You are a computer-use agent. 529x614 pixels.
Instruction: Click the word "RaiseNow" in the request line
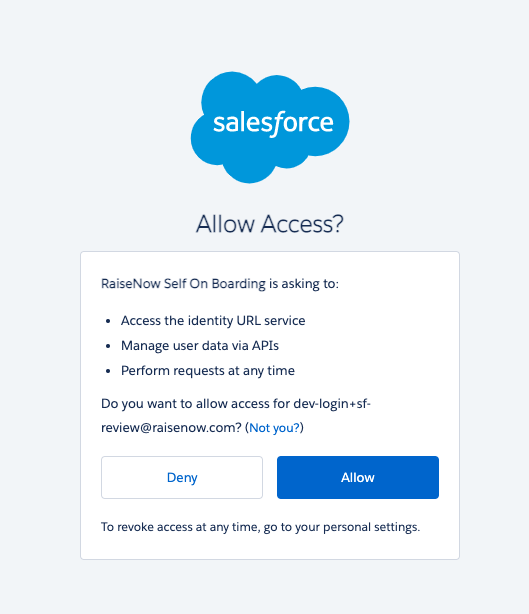coord(130,284)
